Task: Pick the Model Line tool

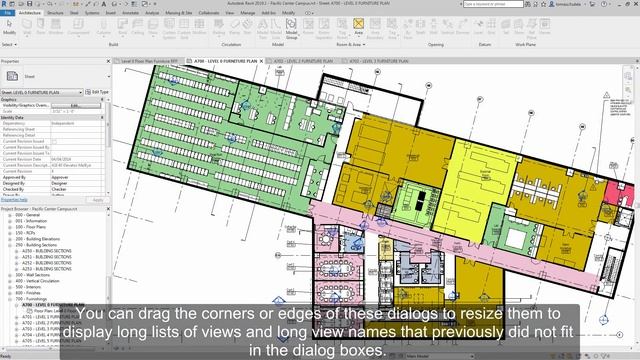Action: (276, 29)
